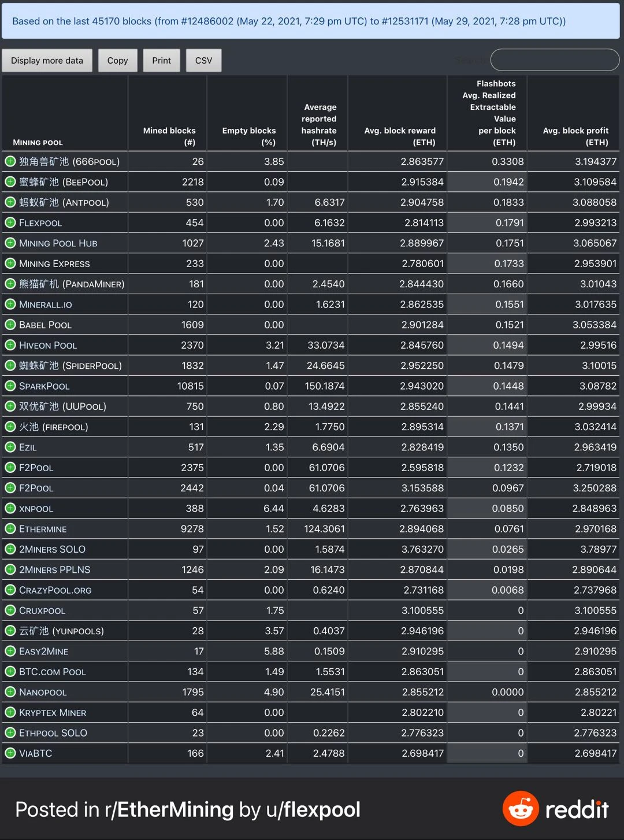Expand the PandaMiner row plus icon
The height and width of the screenshot is (840, 624).
10,284
